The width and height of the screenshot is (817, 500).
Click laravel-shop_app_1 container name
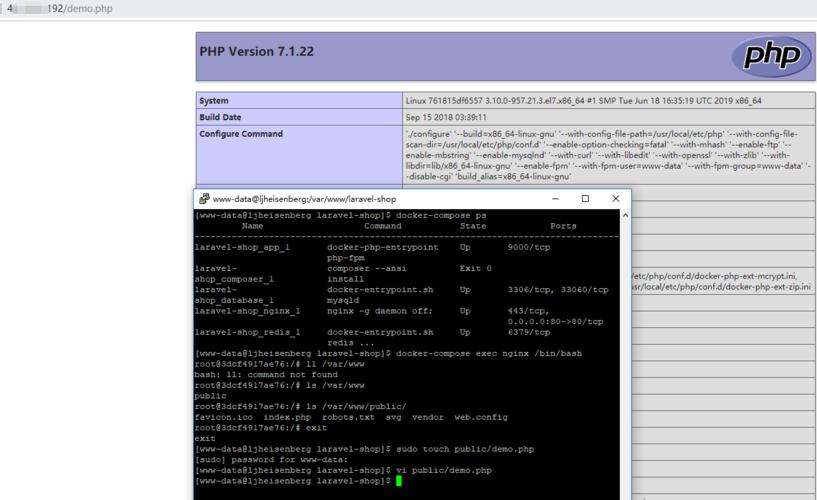tap(242, 247)
